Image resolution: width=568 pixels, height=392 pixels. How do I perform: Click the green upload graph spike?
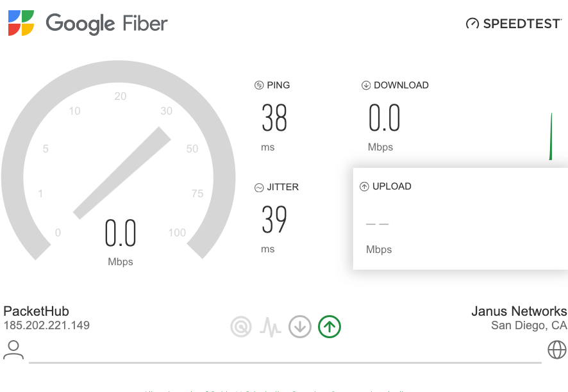coord(551,136)
